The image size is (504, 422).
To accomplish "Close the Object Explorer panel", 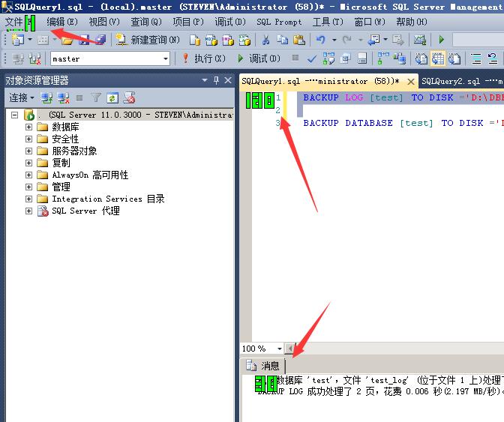I will coord(228,80).
